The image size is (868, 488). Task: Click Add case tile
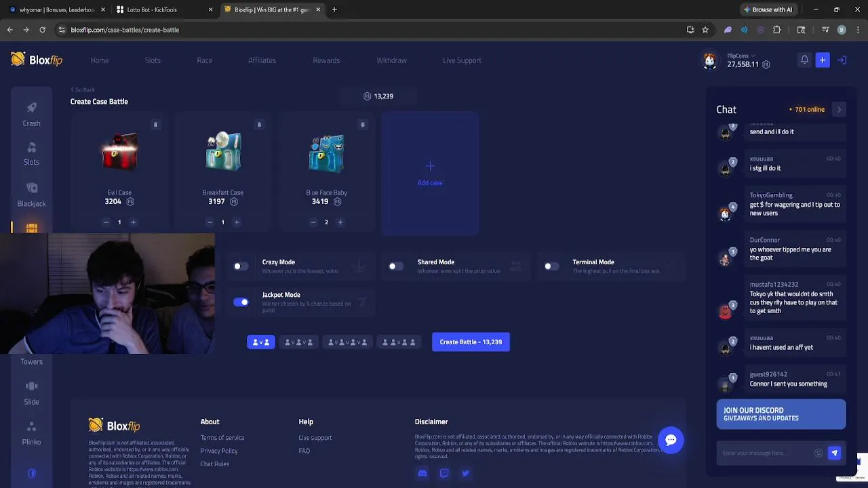(x=430, y=174)
